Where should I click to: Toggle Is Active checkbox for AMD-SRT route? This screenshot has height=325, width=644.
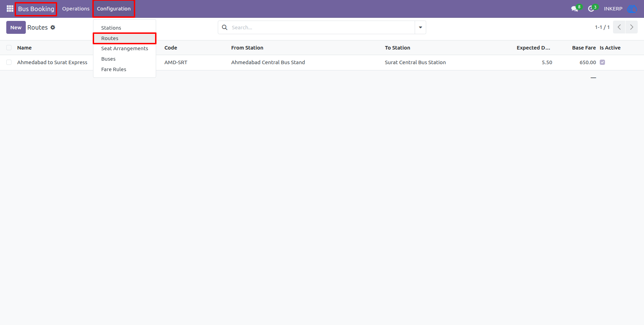click(602, 62)
